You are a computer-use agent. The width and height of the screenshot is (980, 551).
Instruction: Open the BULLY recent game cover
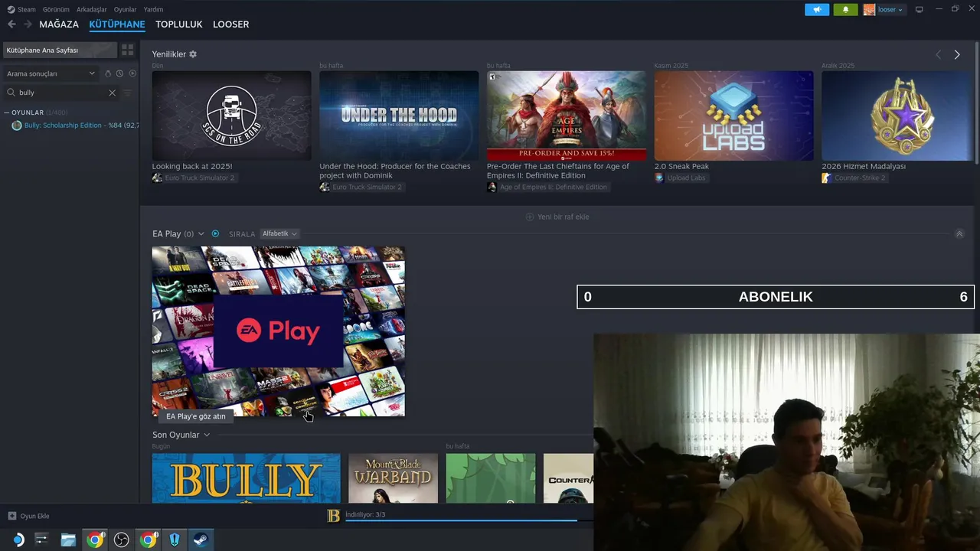[246, 478]
